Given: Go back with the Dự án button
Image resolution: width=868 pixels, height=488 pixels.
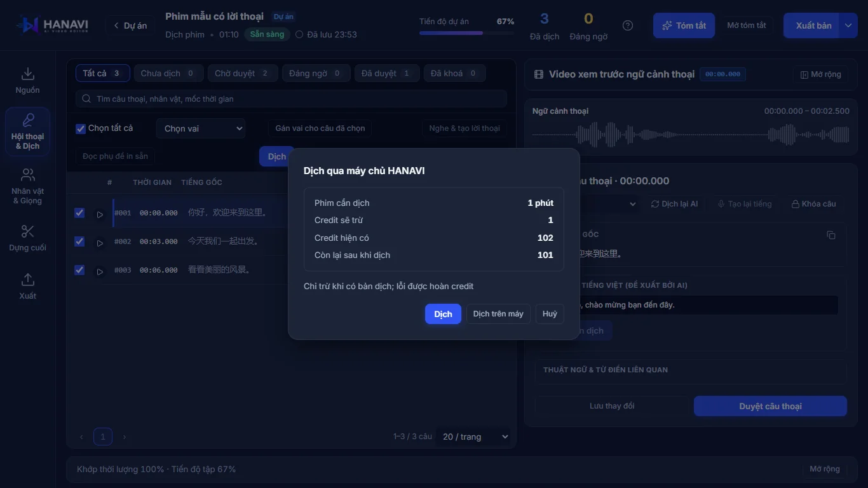Looking at the screenshot, I should pos(130,25).
